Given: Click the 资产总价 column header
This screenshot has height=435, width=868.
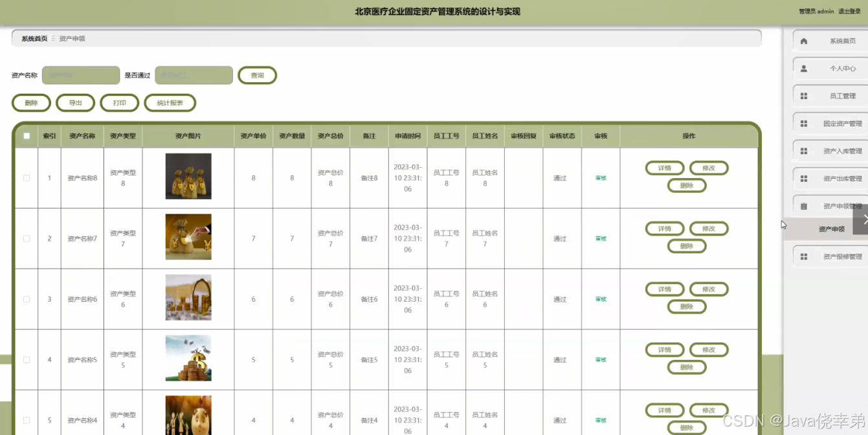Looking at the screenshot, I should [330, 136].
